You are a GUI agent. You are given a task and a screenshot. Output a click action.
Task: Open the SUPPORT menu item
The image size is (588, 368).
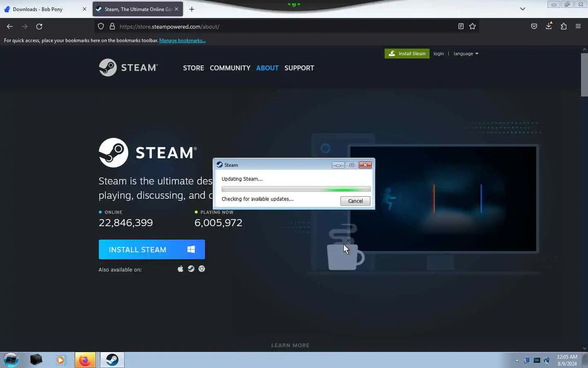click(299, 68)
